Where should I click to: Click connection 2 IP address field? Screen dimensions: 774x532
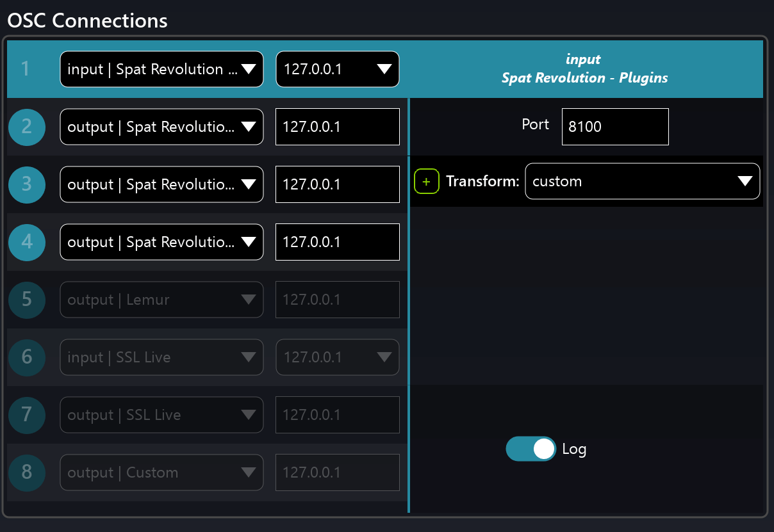(337, 127)
